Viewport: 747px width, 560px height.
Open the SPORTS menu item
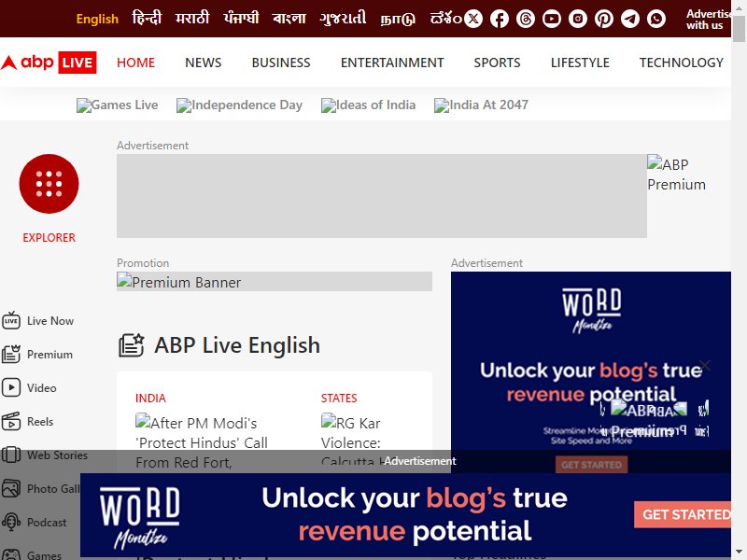coord(497,63)
